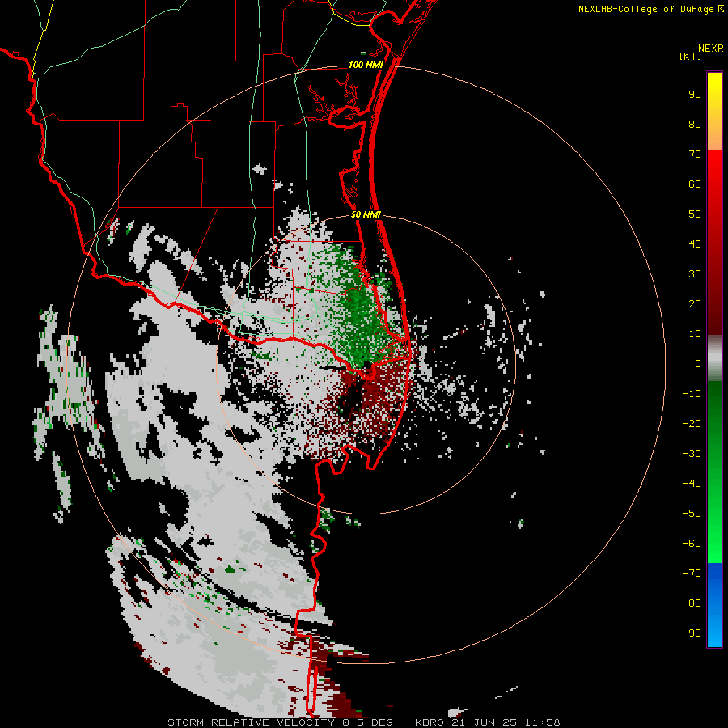Click the KBRO station identifier in caption
728x728 pixels.
tap(430, 722)
